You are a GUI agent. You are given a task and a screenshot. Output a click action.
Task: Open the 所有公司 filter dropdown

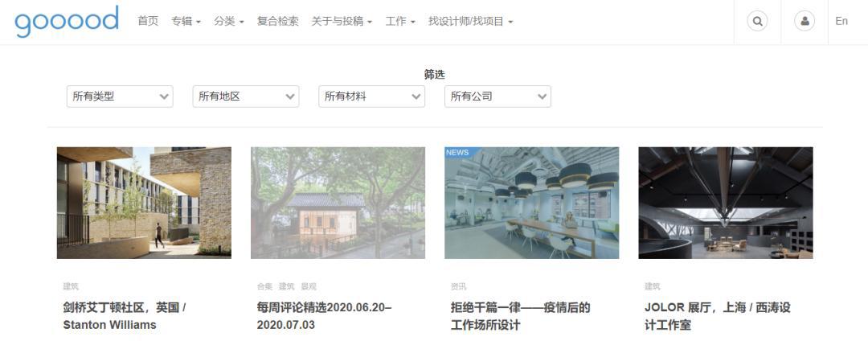pyautogui.click(x=497, y=97)
